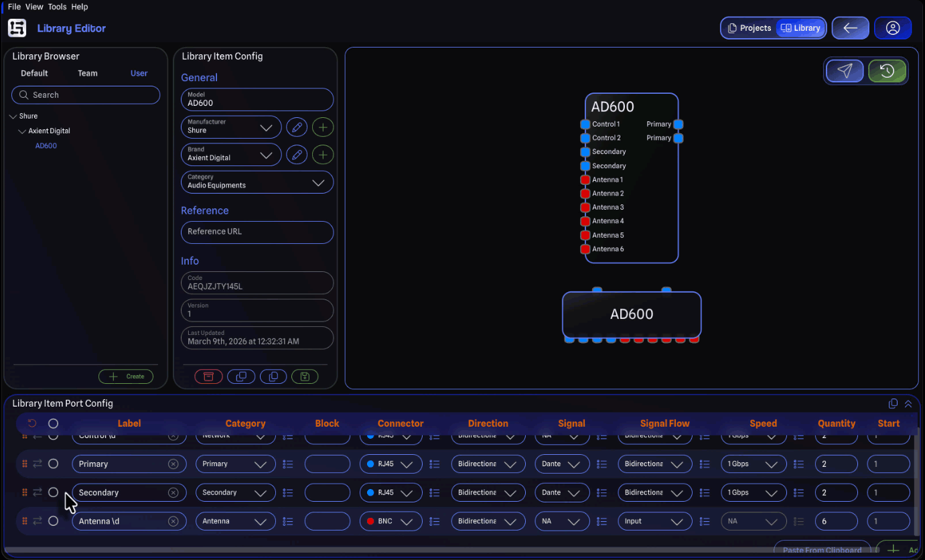Click the Reference URL input field
The height and width of the screenshot is (560, 925).
(257, 232)
